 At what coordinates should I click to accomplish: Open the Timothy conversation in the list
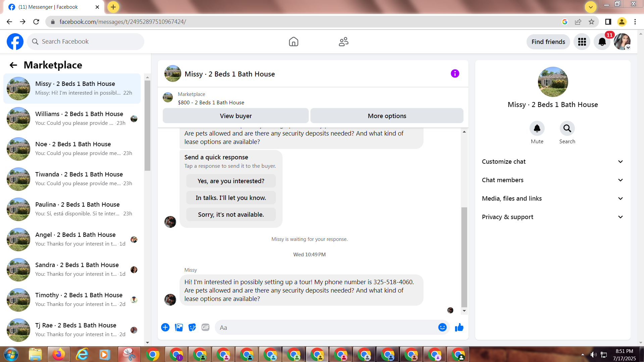coord(72,300)
